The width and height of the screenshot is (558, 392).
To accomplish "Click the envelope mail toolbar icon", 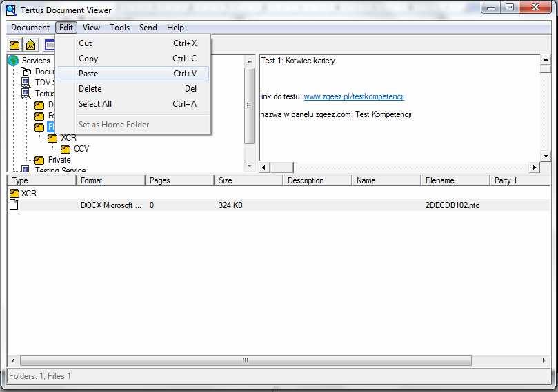I will coord(31,45).
